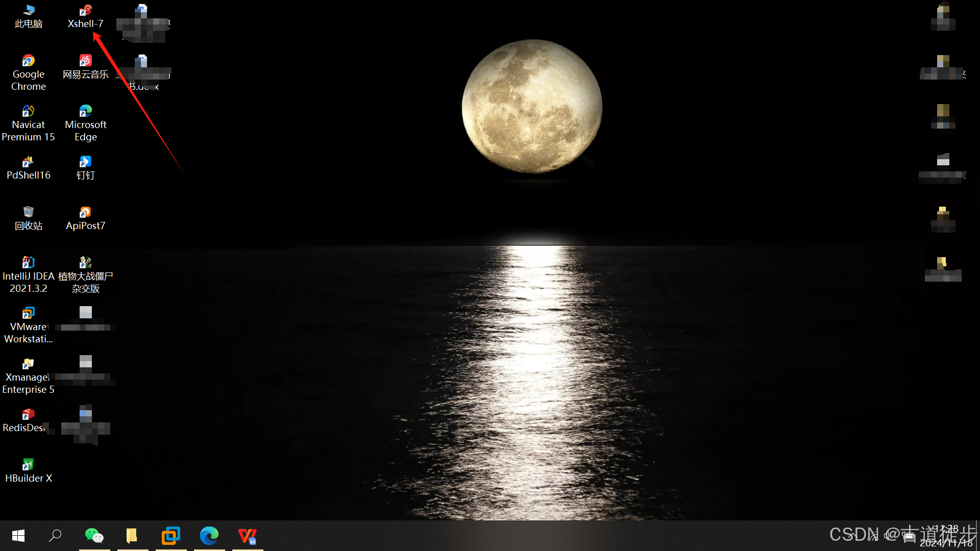Open the Windows Start menu
This screenshot has height=551, width=980.
click(x=18, y=536)
